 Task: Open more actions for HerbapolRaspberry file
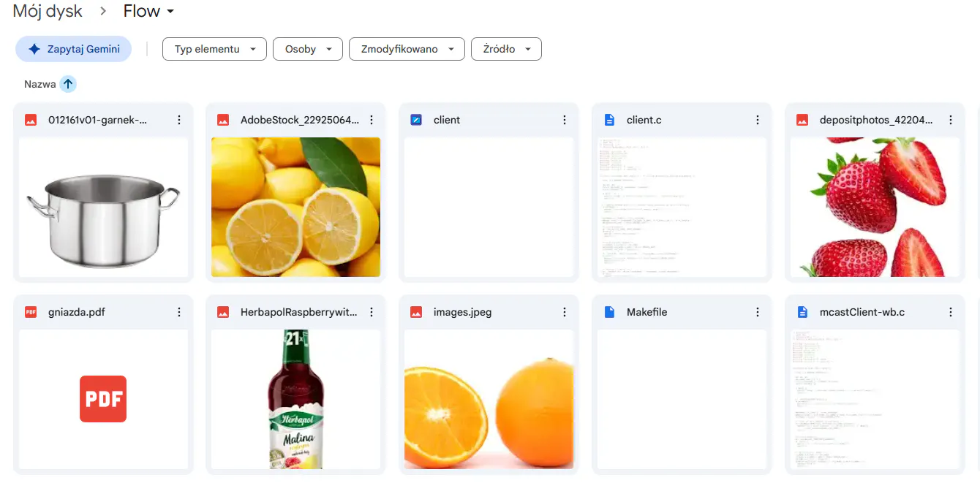(372, 312)
